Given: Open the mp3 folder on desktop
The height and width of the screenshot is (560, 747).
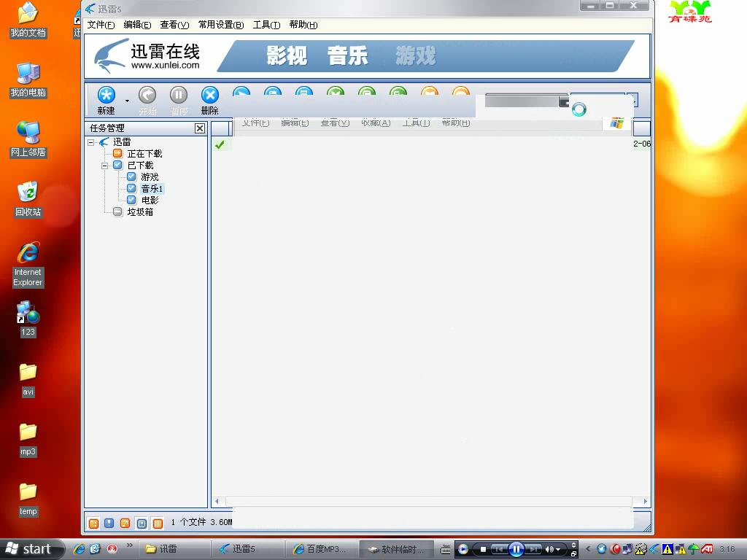Looking at the screenshot, I should [28, 440].
